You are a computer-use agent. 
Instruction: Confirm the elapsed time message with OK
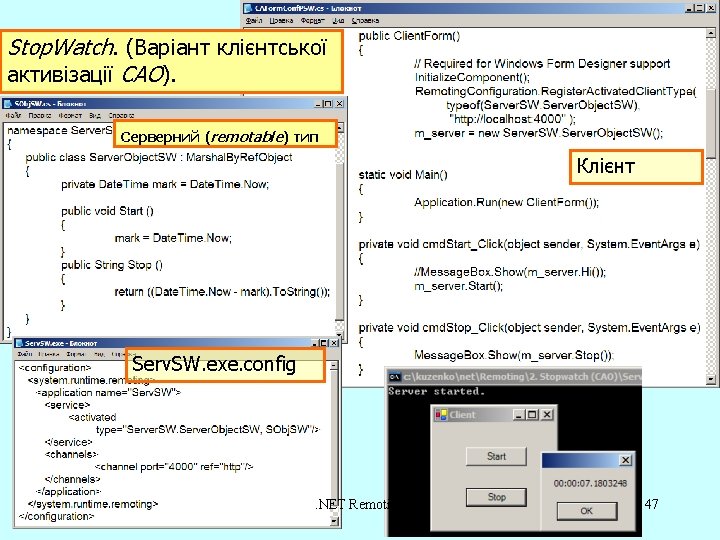point(586,511)
